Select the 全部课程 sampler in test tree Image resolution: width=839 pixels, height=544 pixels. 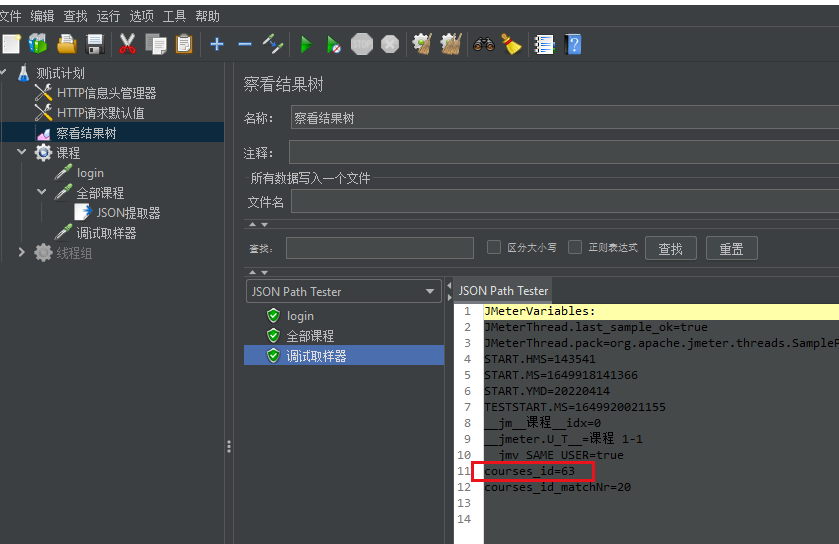pos(100,193)
